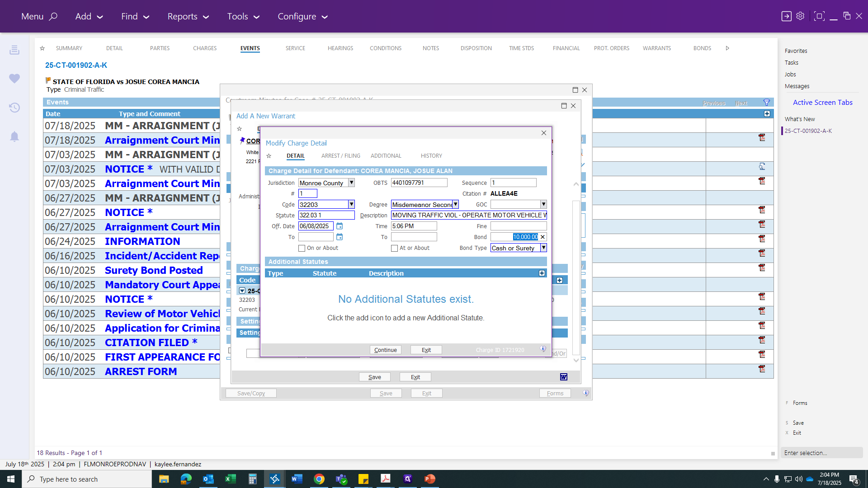Click the Enter selection box
868x488 pixels.
[821, 453]
